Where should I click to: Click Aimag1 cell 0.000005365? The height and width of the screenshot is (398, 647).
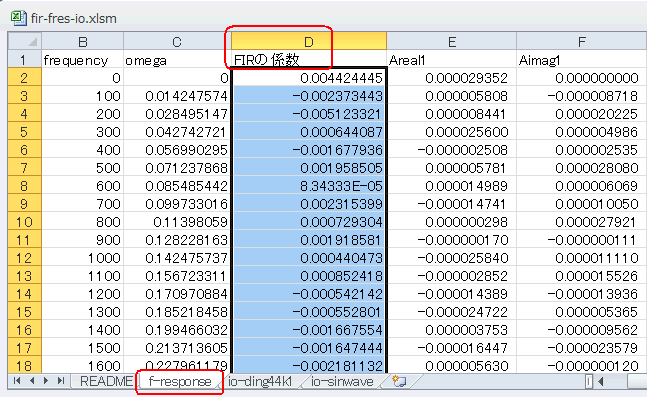coord(581,312)
